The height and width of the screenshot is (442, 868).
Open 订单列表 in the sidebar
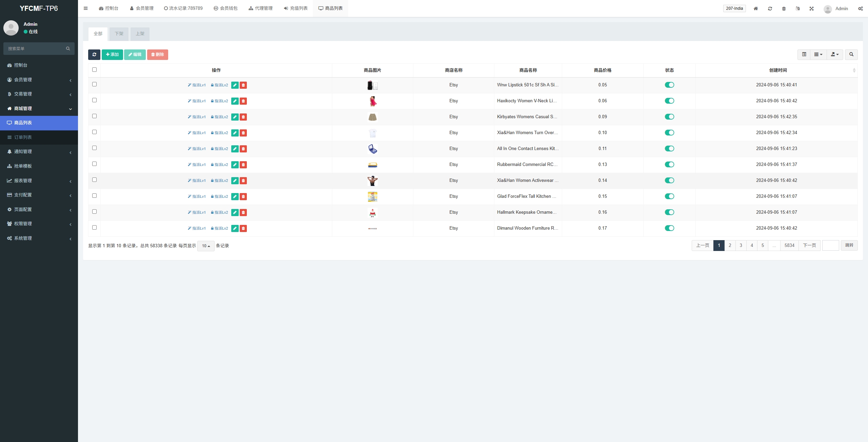click(x=23, y=137)
